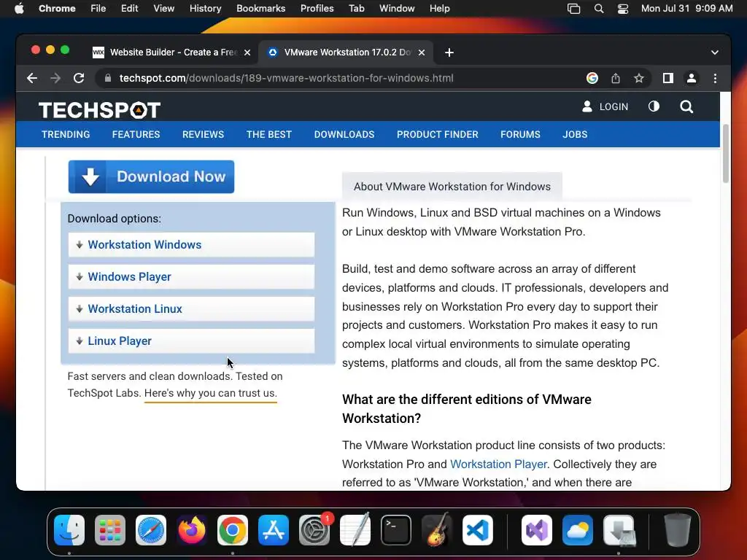Launch GarageBand from the Dock
Image resolution: width=747 pixels, height=560 pixels.
(x=437, y=530)
